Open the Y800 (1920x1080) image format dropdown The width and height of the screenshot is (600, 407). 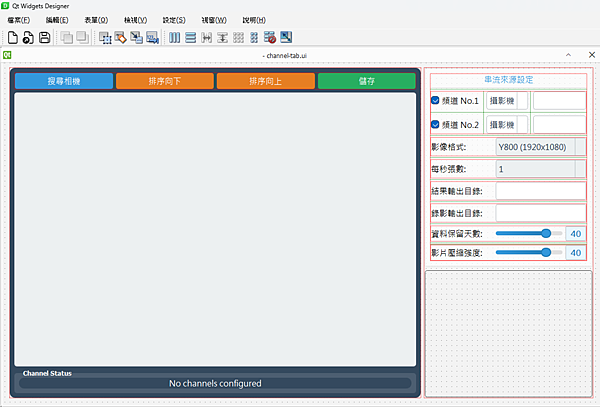click(x=541, y=147)
